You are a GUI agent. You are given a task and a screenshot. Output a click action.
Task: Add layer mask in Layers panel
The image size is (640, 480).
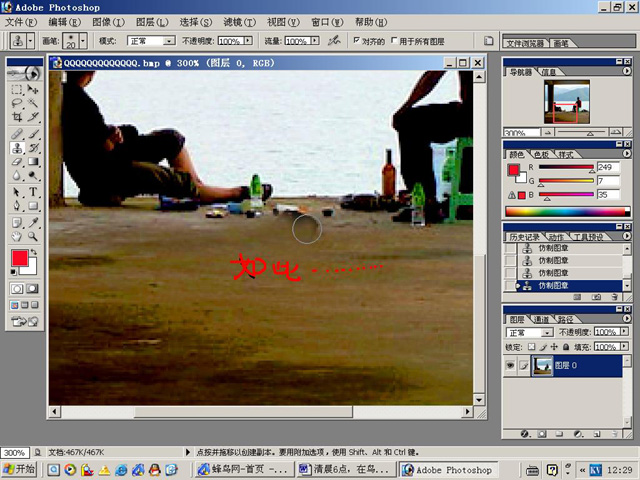click(x=542, y=434)
